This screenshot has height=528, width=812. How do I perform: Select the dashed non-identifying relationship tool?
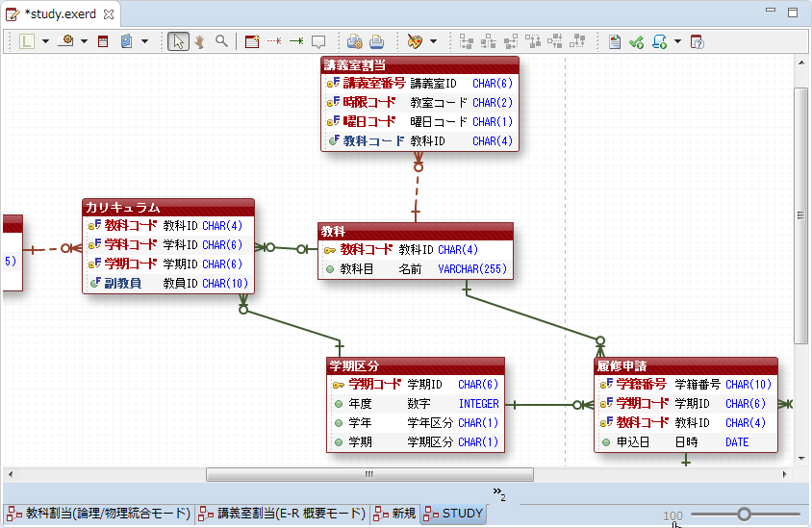click(x=274, y=41)
